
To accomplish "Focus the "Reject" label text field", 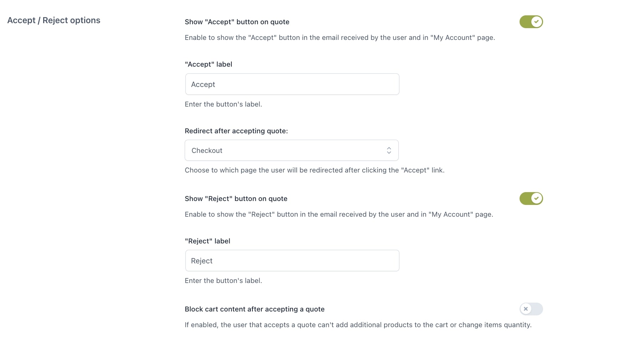I will tap(292, 261).
